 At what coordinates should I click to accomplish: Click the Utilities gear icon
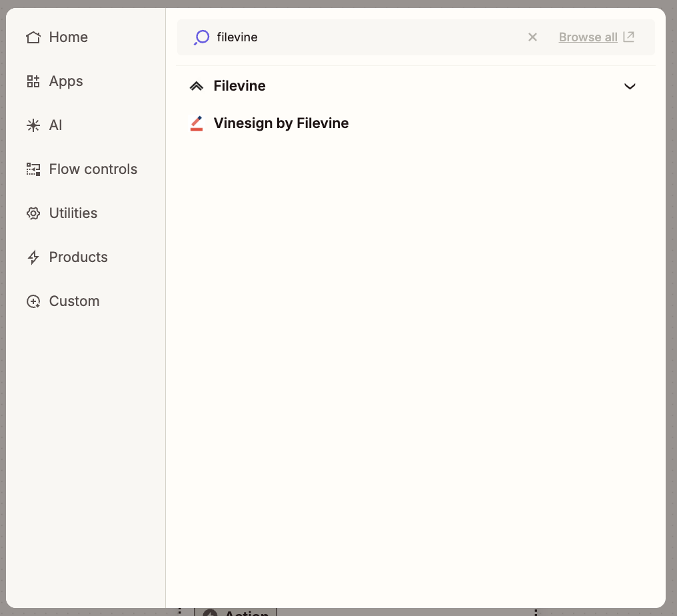[33, 213]
